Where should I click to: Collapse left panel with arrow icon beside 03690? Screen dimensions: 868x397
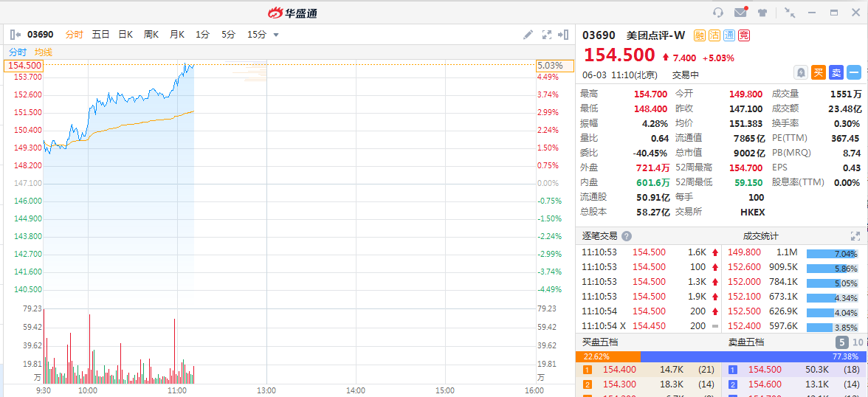pyautogui.click(x=15, y=35)
